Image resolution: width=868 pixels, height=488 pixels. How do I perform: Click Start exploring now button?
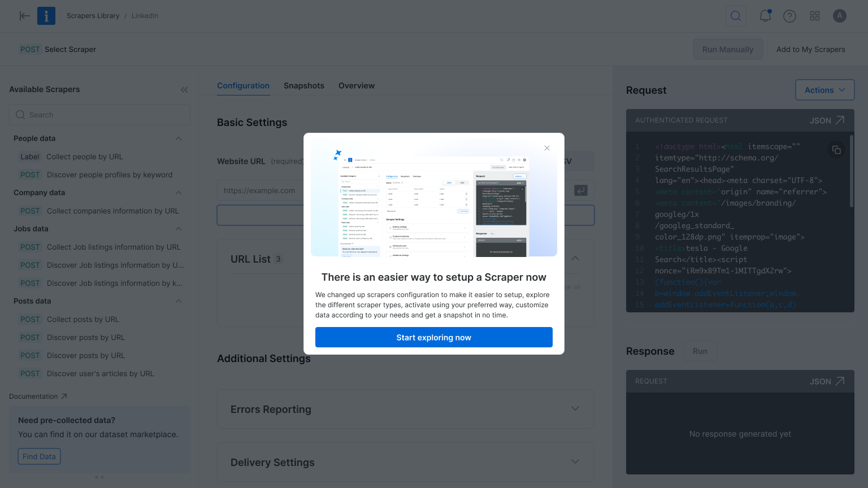pyautogui.click(x=433, y=337)
